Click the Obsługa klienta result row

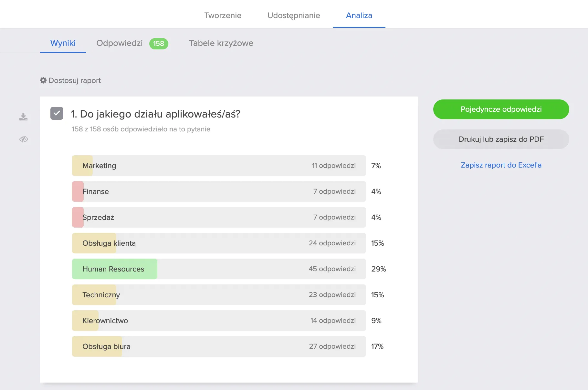[x=219, y=243]
